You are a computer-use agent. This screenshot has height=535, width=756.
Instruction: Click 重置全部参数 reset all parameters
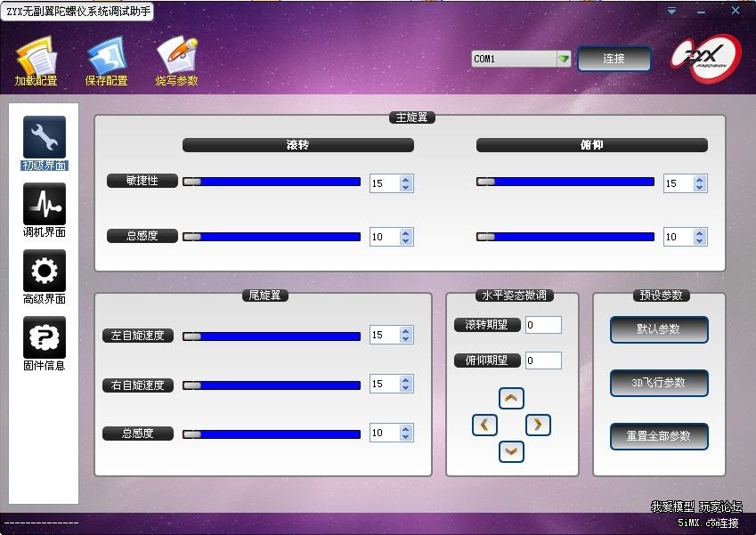tap(659, 436)
